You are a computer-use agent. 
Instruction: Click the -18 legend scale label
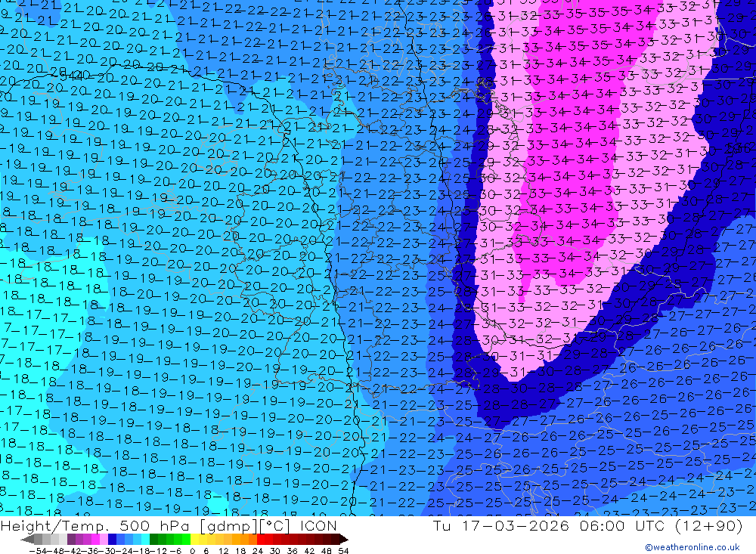[x=141, y=551]
